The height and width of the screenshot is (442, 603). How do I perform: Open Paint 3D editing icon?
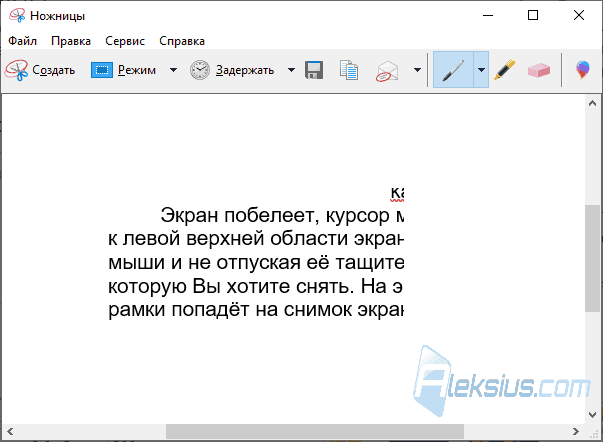point(583,70)
